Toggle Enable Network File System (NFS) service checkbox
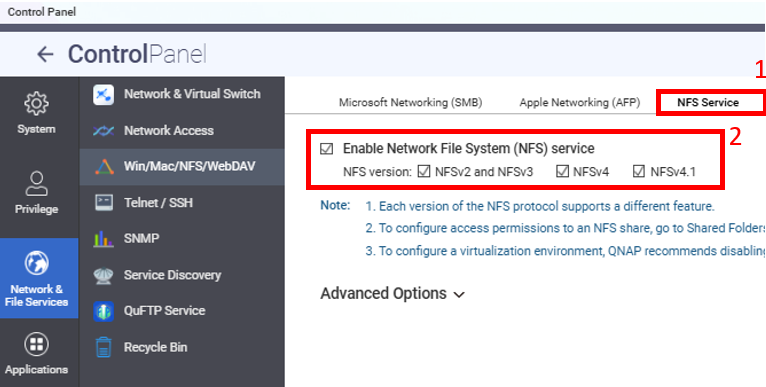766x387 pixels. [326, 149]
